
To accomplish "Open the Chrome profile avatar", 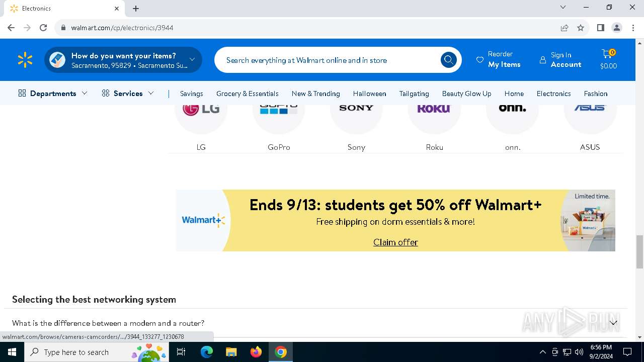I will point(617,28).
